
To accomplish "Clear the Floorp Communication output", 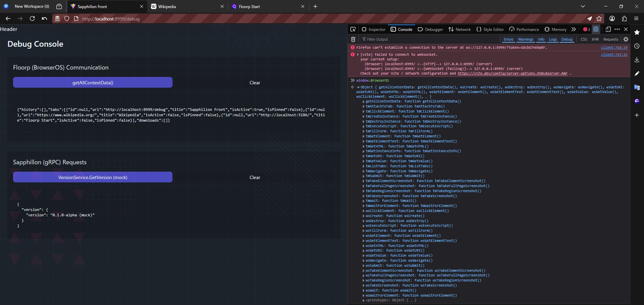I will point(255,82).
